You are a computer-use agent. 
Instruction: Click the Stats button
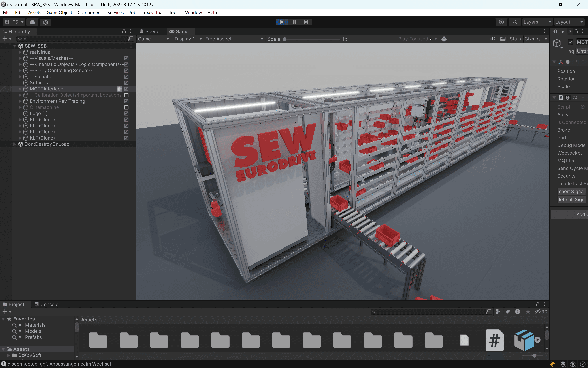point(515,39)
